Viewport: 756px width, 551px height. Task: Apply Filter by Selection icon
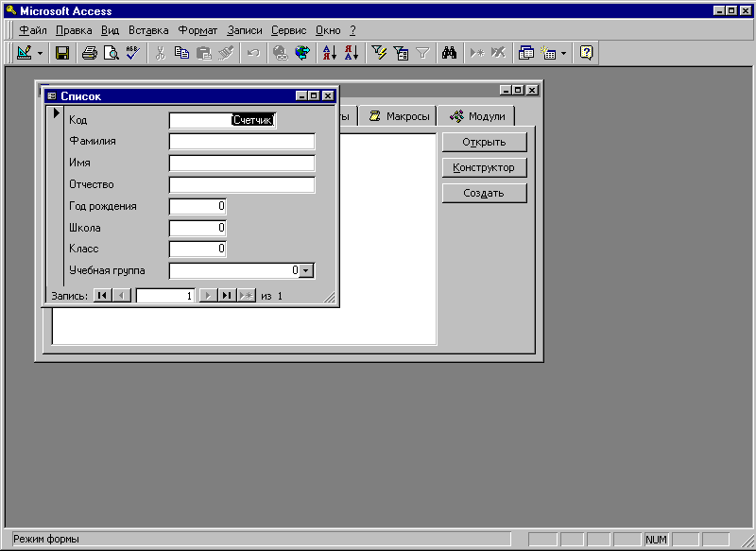point(379,53)
